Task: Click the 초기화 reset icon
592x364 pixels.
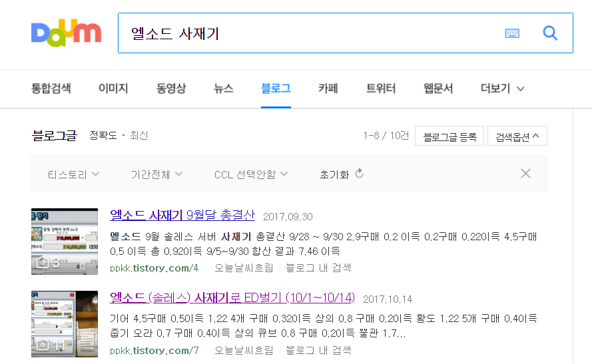Action: (359, 174)
